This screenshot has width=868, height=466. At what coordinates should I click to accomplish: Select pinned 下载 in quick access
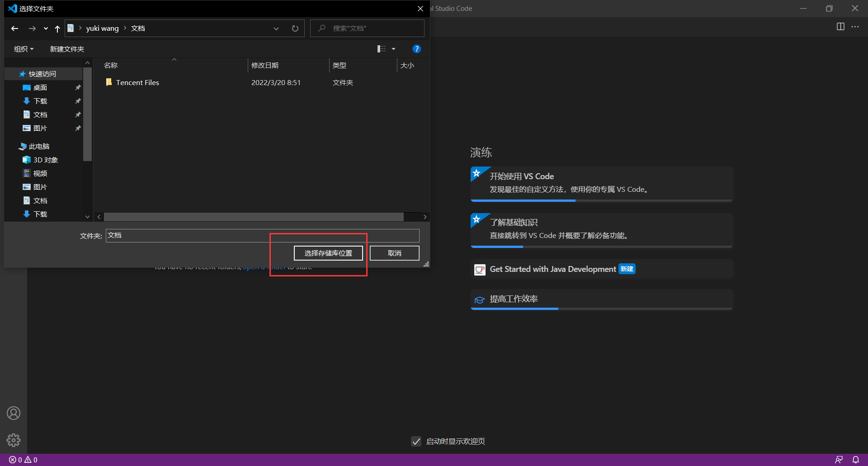point(40,101)
